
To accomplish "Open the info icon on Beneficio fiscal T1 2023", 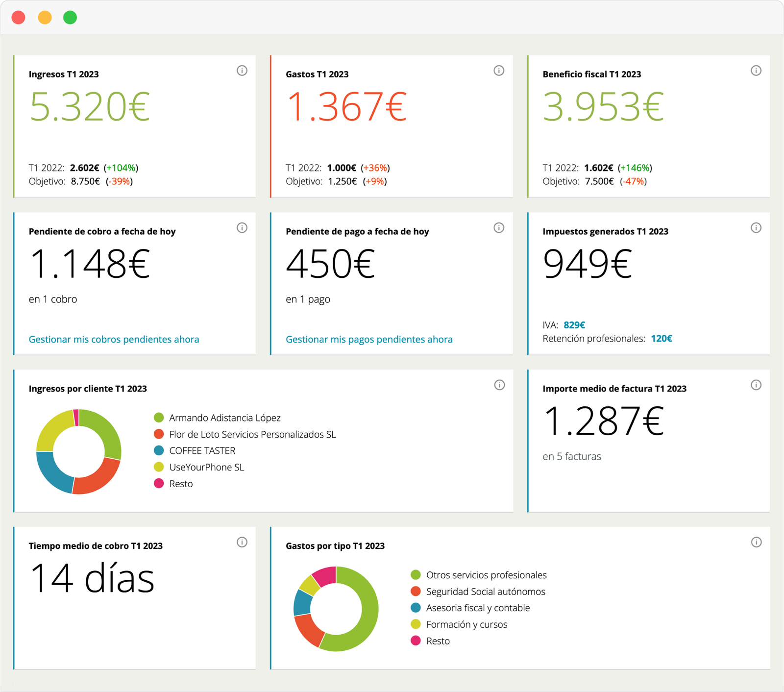I will (756, 70).
